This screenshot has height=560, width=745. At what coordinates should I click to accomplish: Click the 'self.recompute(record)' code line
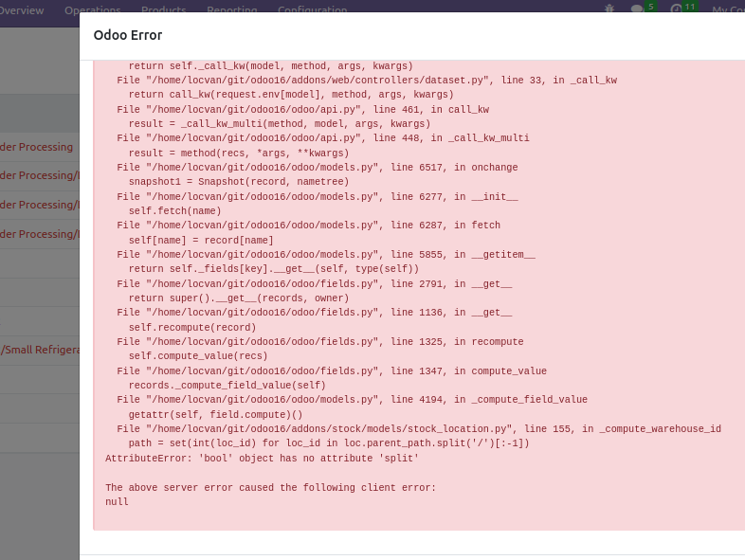pyautogui.click(x=192, y=328)
